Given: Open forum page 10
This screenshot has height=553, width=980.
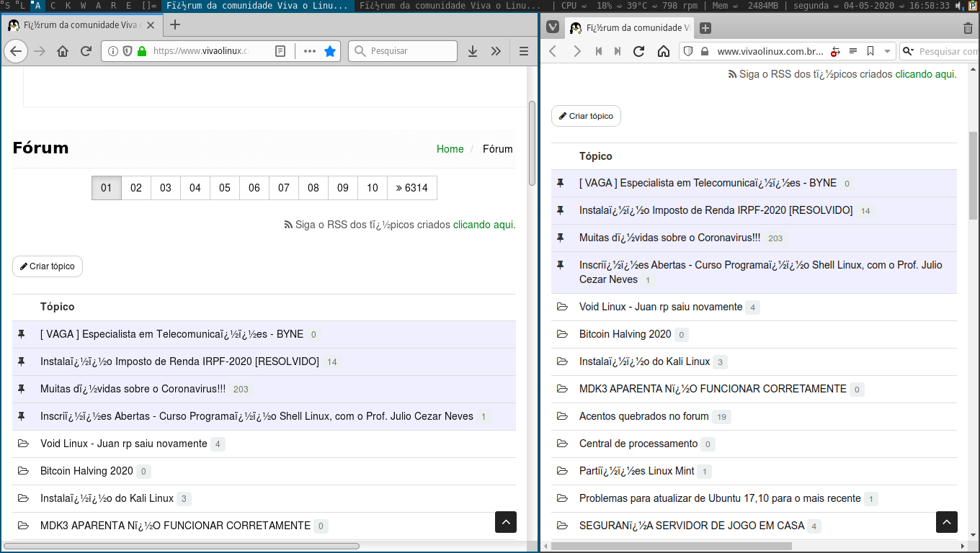Looking at the screenshot, I should [x=373, y=188].
